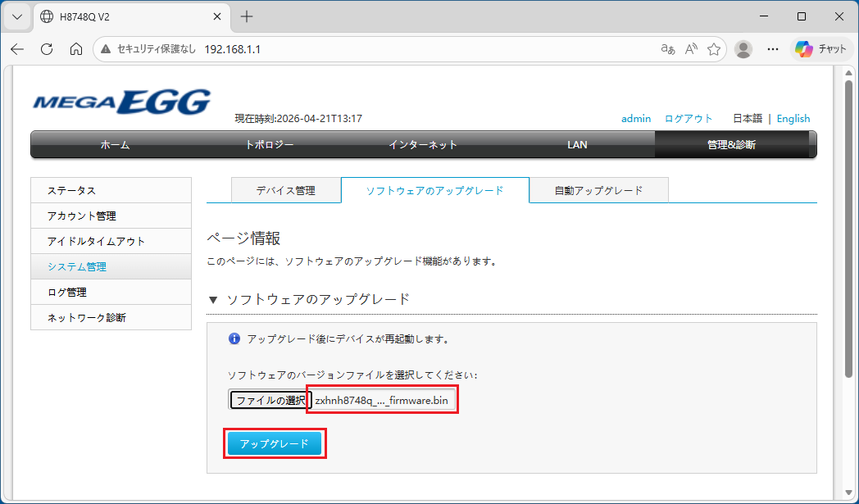This screenshot has width=859, height=504.
Task: Open the browser tab list chevron
Action: point(17,16)
